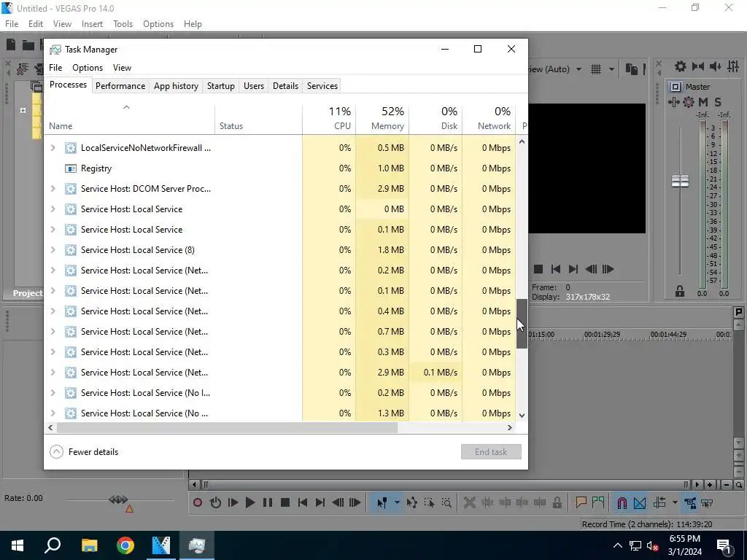747x560 pixels.
Task: Select the Envelope Edit tool in VEGAS
Action: 412,502
